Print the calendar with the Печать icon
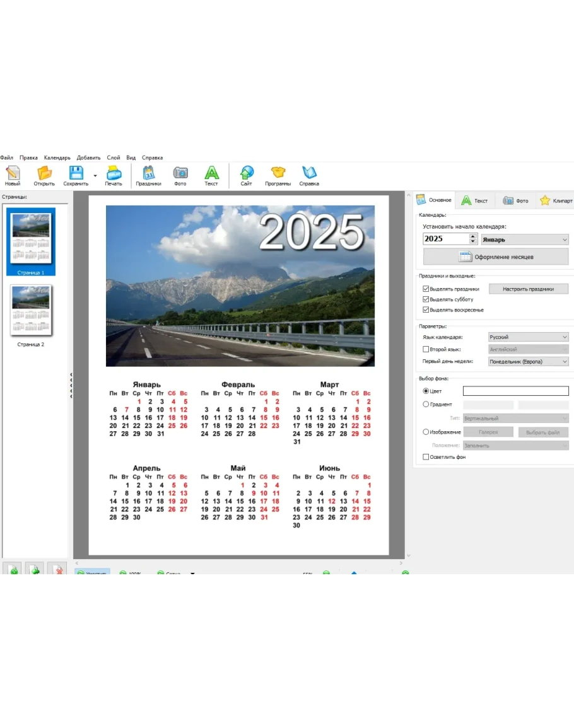The width and height of the screenshot is (574, 728). (114, 173)
